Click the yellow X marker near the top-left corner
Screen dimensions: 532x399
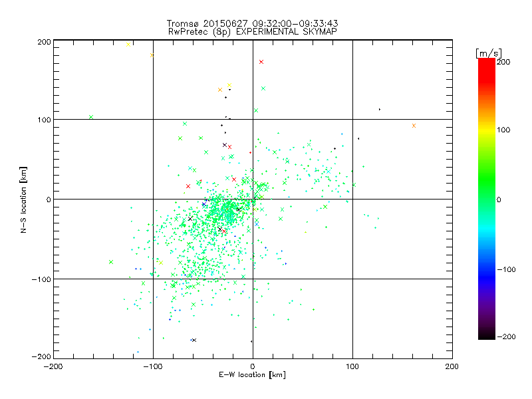click(128, 45)
